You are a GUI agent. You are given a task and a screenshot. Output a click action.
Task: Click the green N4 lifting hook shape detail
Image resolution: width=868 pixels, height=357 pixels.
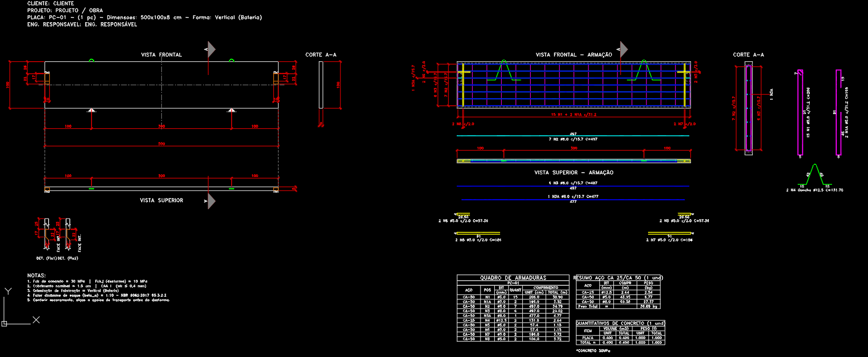tap(815, 174)
